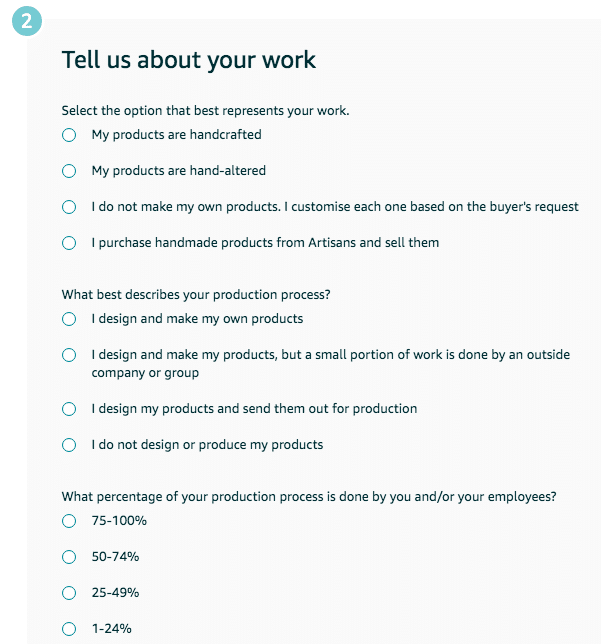This screenshot has width=601, height=644.
Task: Click the step 2 circle badge
Action: point(27,21)
